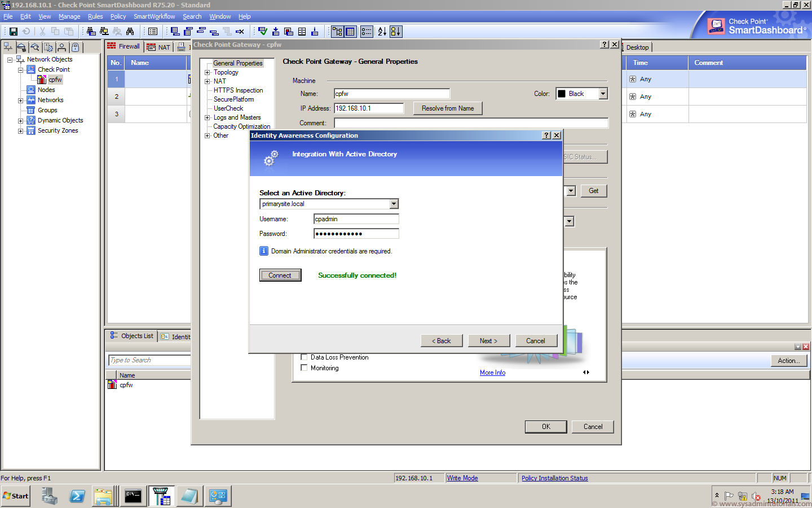Open the Policy menu
The width and height of the screenshot is (812, 508).
coord(118,16)
